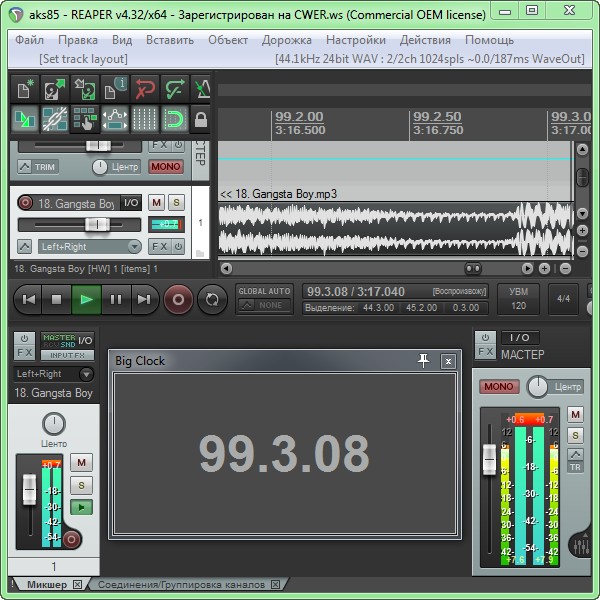The width and height of the screenshot is (600, 600).
Task: Toggle envelope points move icon
Action: pyautogui.click(x=115, y=119)
